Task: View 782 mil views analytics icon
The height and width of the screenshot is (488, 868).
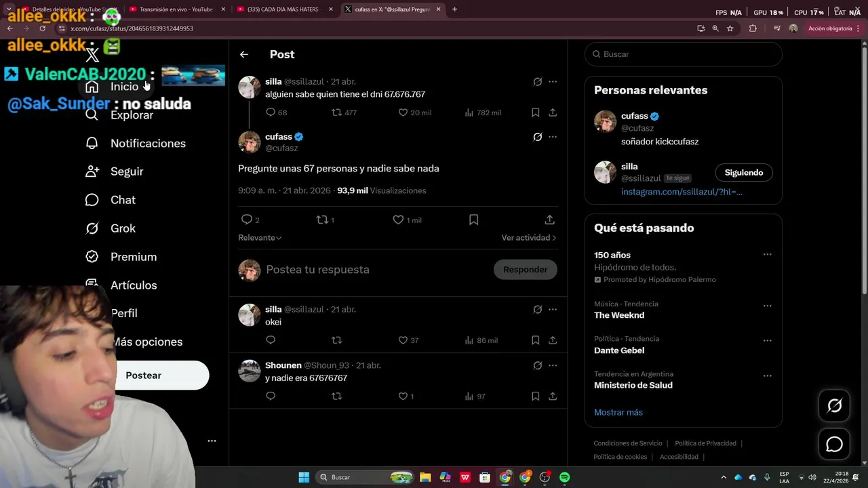Action: tap(469, 113)
